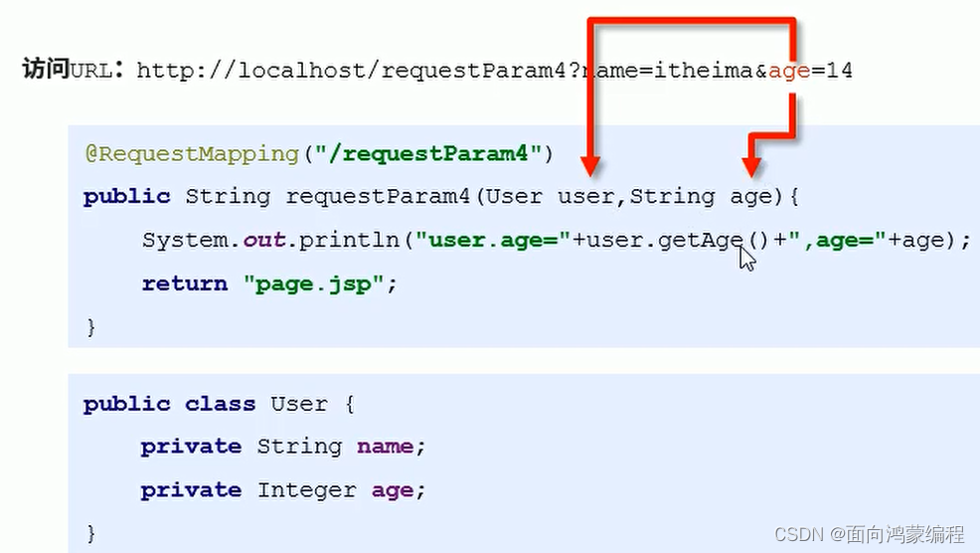This screenshot has width=980, height=553.
Task: Click the '@RequestMapping' annotation
Action: [193, 154]
